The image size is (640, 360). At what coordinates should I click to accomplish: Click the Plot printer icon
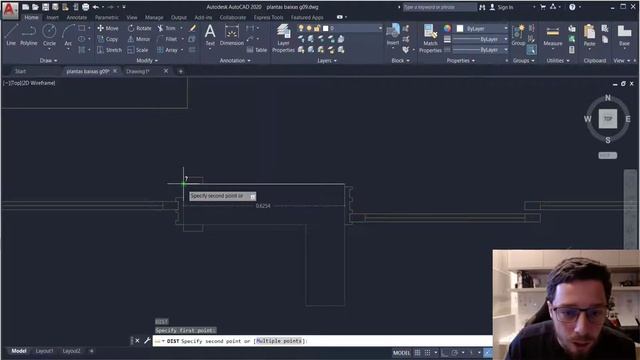(x=85, y=7)
